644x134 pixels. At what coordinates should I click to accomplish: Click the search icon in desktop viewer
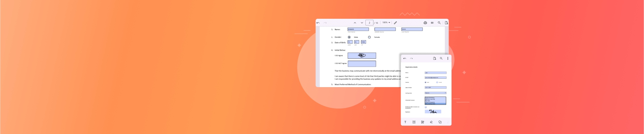(x=439, y=23)
